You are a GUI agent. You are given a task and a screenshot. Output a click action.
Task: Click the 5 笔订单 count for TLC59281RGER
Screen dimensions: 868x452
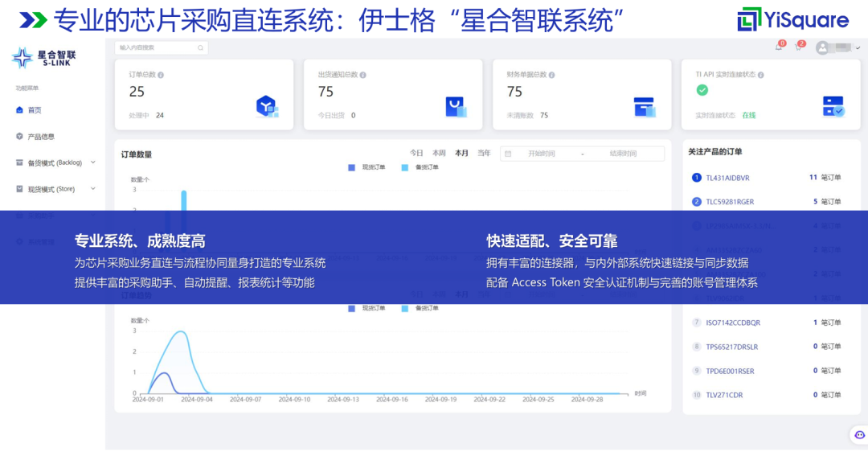(x=827, y=202)
